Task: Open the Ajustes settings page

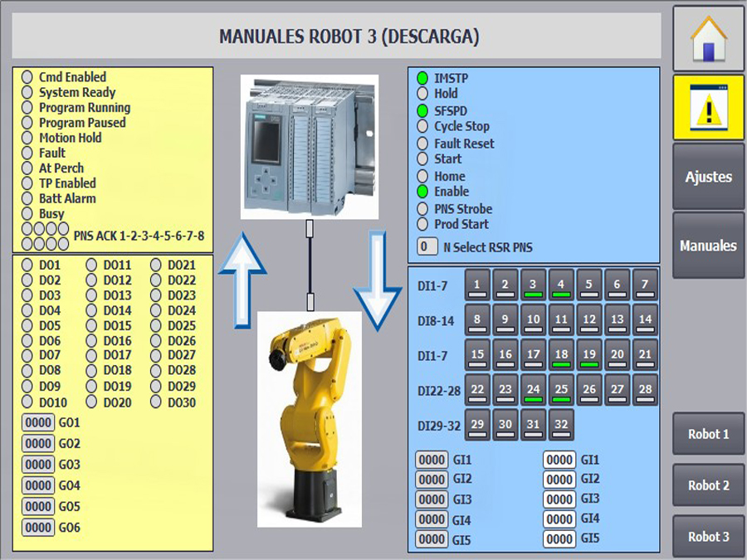Action: (x=708, y=177)
